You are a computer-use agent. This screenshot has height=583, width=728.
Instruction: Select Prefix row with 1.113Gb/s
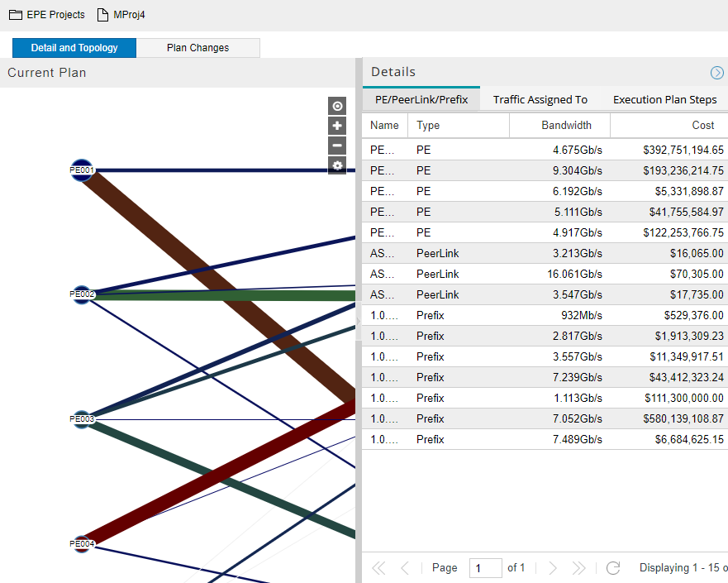[x=545, y=398]
